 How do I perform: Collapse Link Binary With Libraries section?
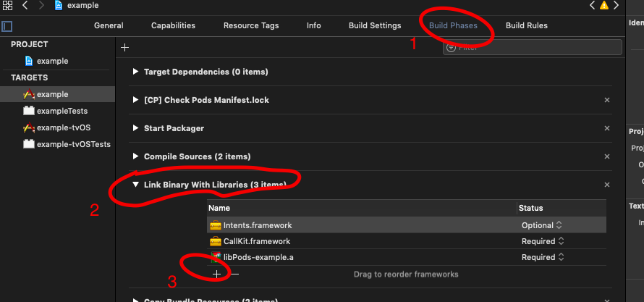click(135, 185)
